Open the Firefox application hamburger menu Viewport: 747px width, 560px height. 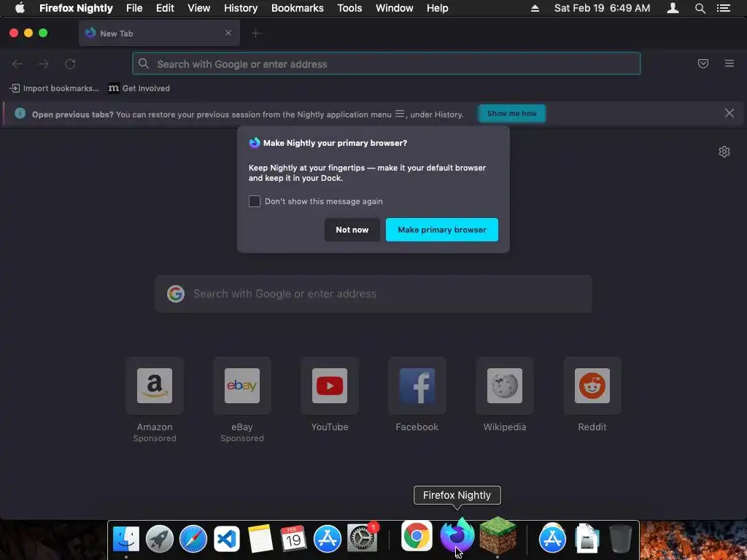tap(729, 63)
